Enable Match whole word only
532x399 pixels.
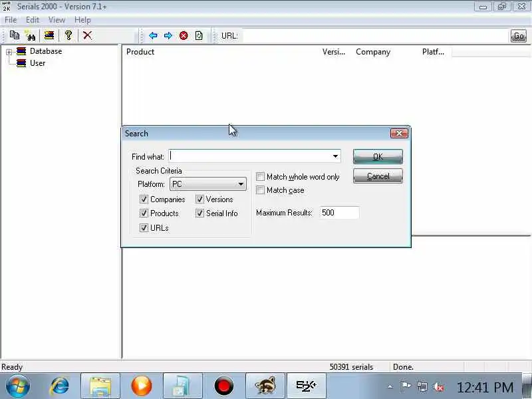pos(260,177)
